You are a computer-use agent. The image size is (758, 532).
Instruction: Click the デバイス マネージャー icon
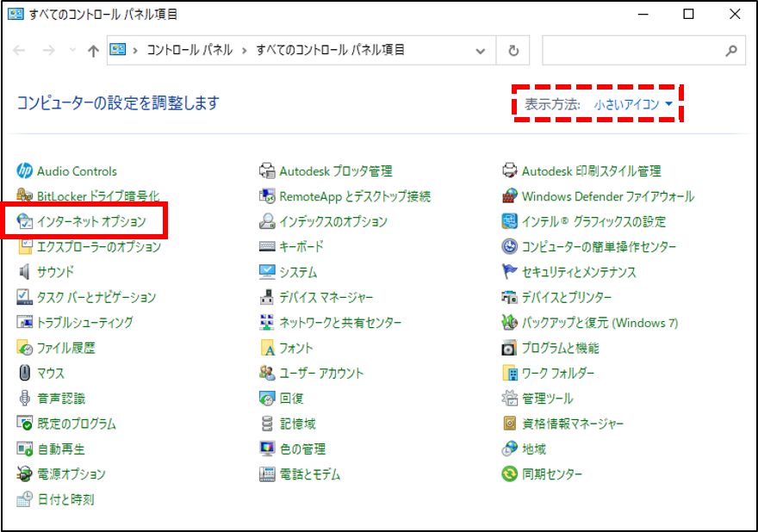[x=267, y=297]
